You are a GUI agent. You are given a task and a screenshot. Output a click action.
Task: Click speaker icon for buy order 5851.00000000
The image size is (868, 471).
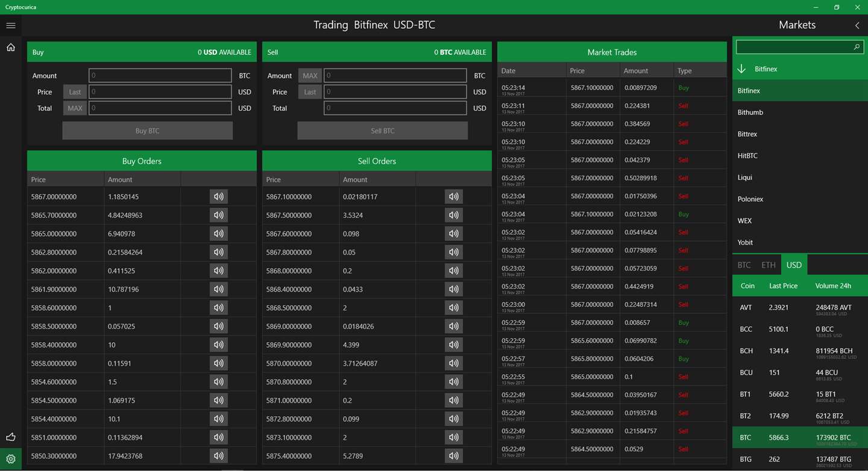tap(219, 437)
